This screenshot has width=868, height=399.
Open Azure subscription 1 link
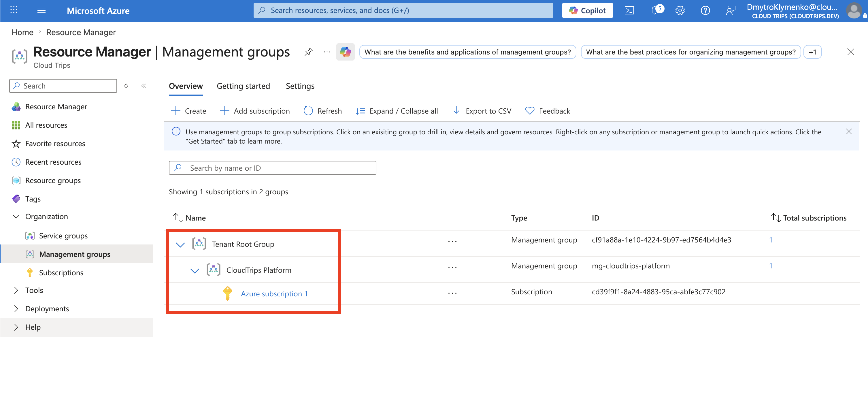point(274,293)
